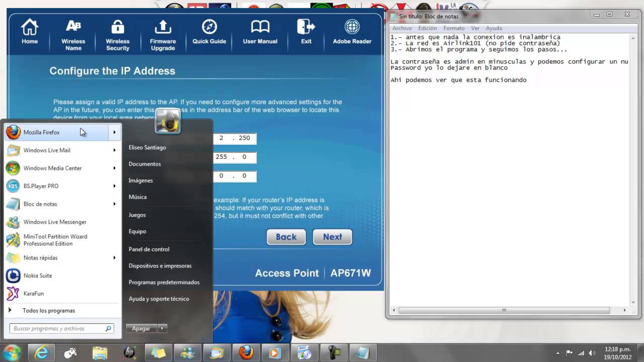Open Windows Explorer folder on taskbar
This screenshot has height=362, width=644.
pyautogui.click(x=100, y=352)
